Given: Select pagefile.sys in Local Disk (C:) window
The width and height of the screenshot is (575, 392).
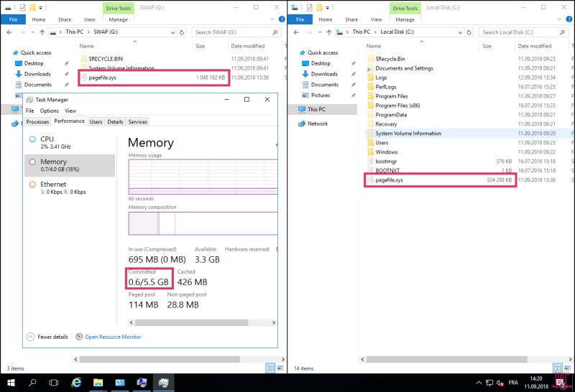Looking at the screenshot, I should coord(440,180).
